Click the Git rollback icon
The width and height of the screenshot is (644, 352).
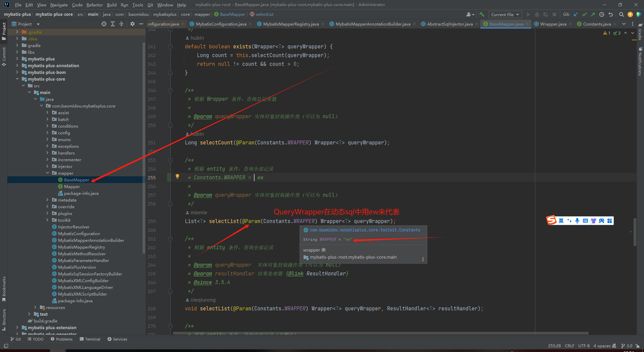611,14
